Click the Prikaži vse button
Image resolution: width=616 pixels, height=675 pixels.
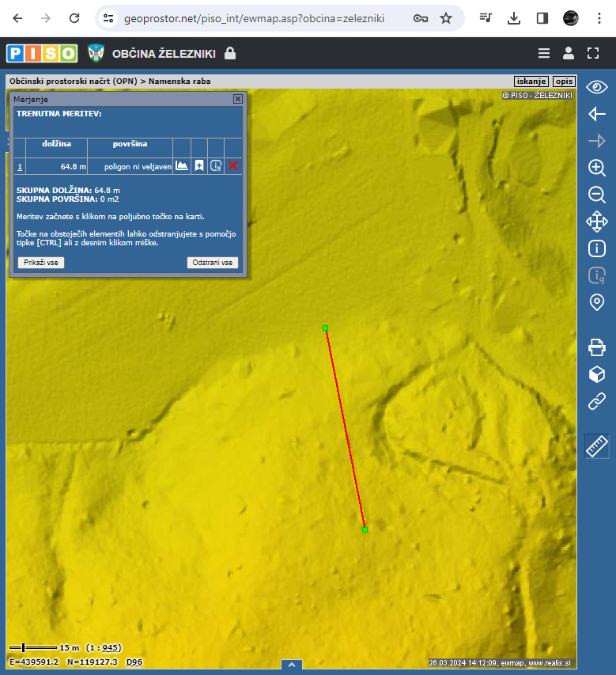click(40, 263)
